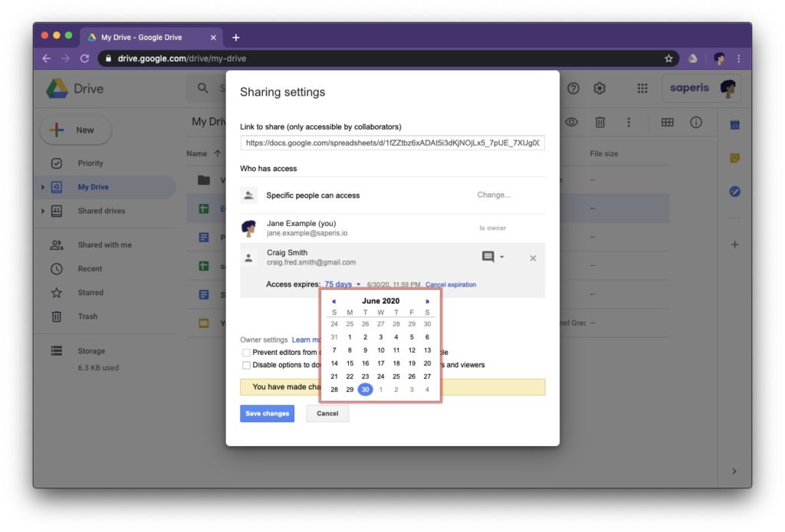Open the Help menu question mark icon
The height and width of the screenshot is (532, 785).
(x=573, y=88)
